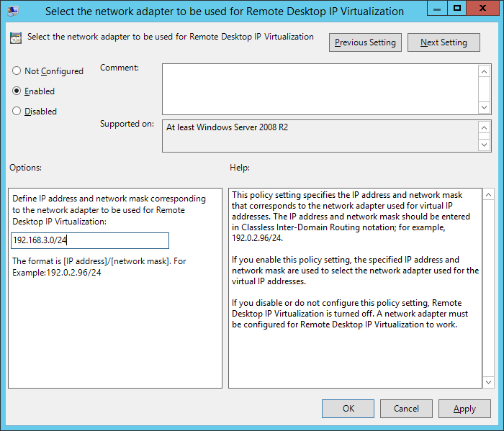Go to Next Setting
This screenshot has width=504, height=431.
[x=444, y=42]
